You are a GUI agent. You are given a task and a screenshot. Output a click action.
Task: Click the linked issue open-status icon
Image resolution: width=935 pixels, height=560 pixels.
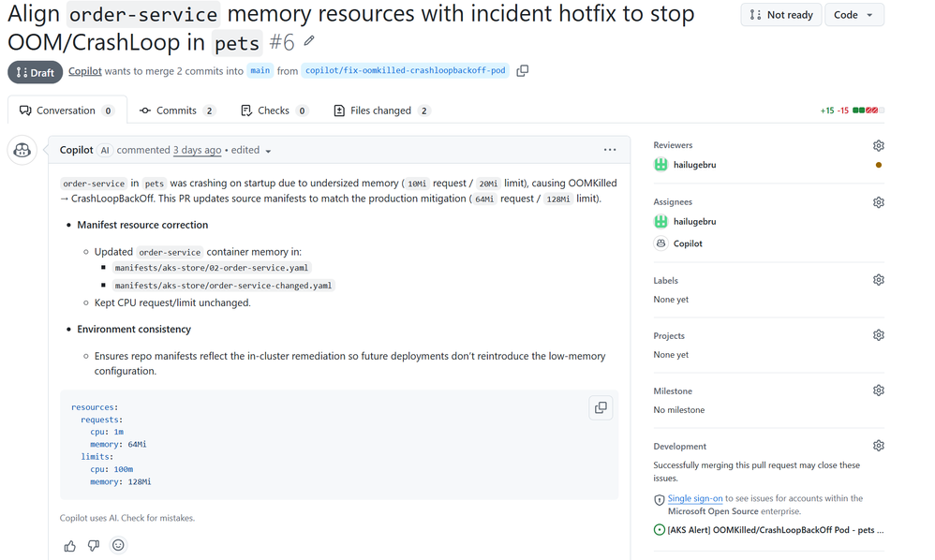click(x=659, y=530)
